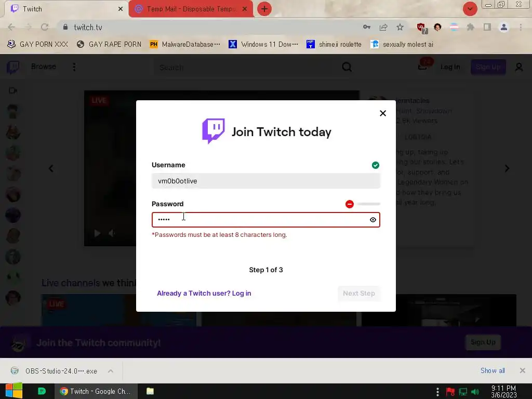Toggle the browser side panel

tap(487, 27)
